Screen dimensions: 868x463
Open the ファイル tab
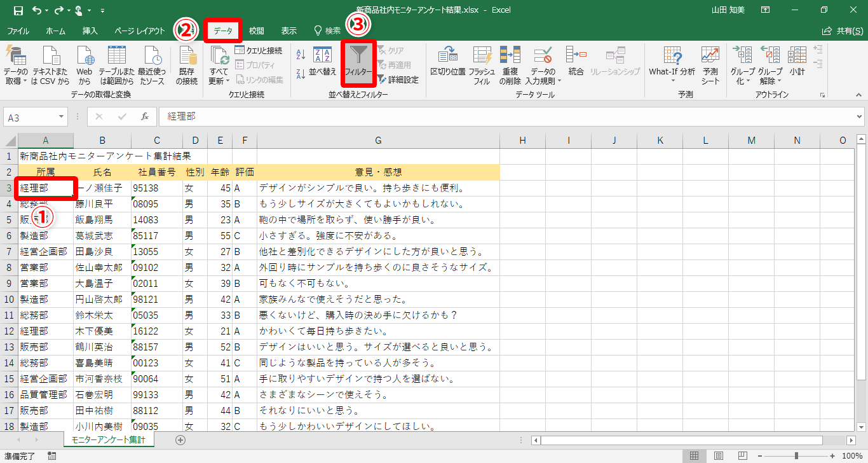coord(18,31)
